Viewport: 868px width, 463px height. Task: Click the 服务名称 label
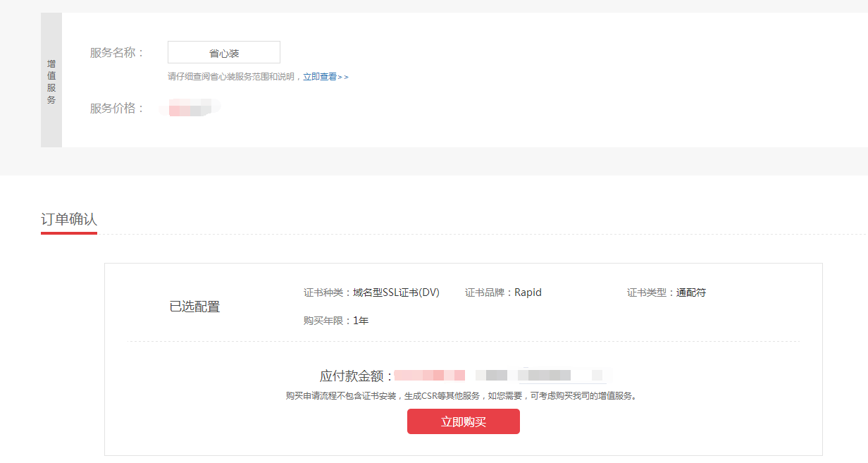tap(117, 53)
